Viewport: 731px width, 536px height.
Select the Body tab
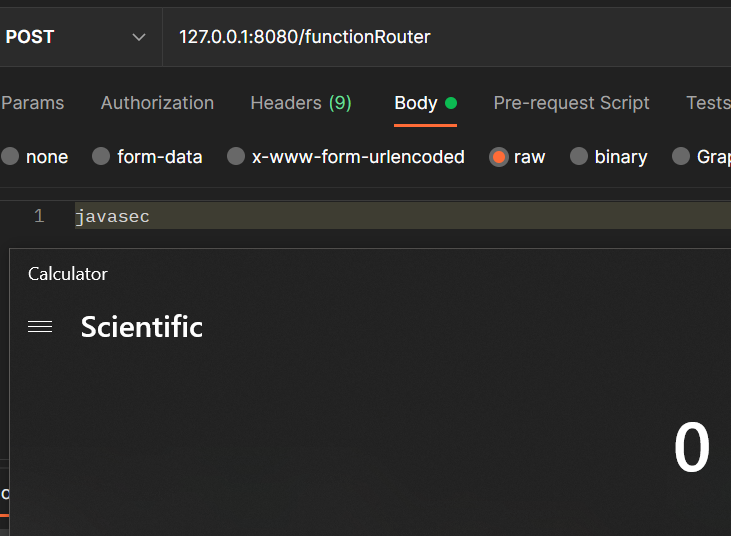click(x=416, y=103)
